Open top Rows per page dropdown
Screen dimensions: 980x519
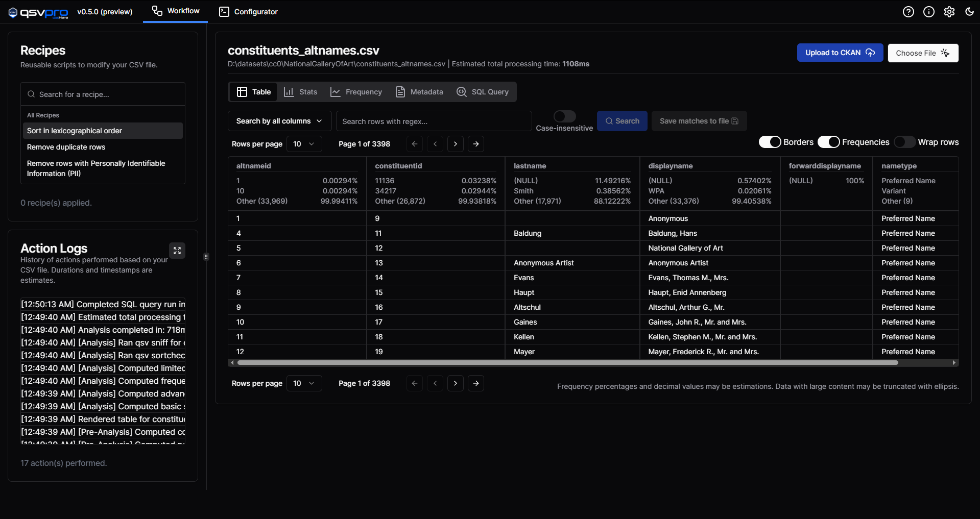point(304,144)
